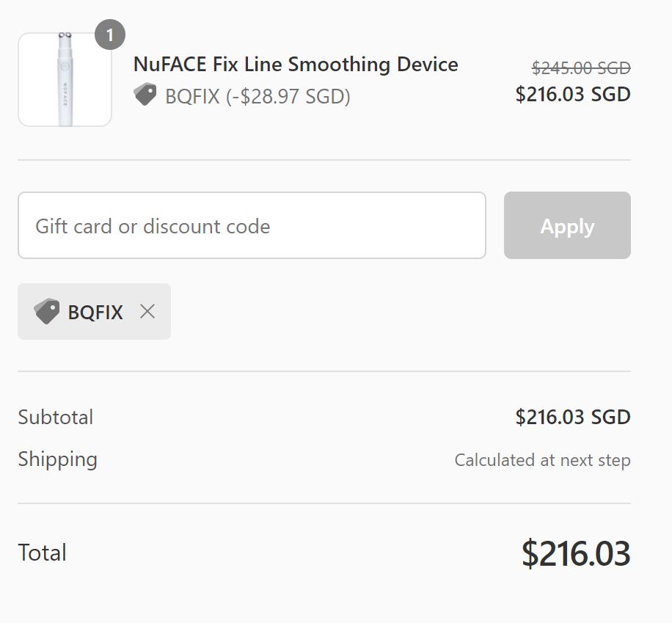
Task: Click tag icon beside BQFIX (-$28.97 SGD)
Action: pos(145,95)
